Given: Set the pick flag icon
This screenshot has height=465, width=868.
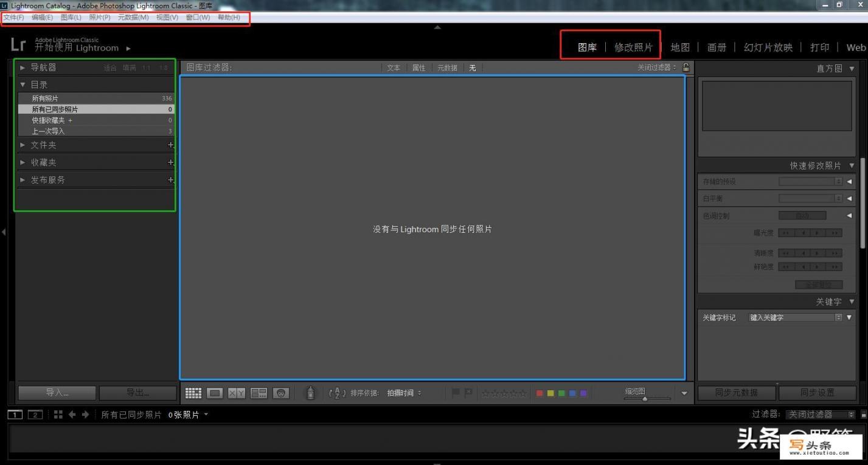Looking at the screenshot, I should 456,393.
